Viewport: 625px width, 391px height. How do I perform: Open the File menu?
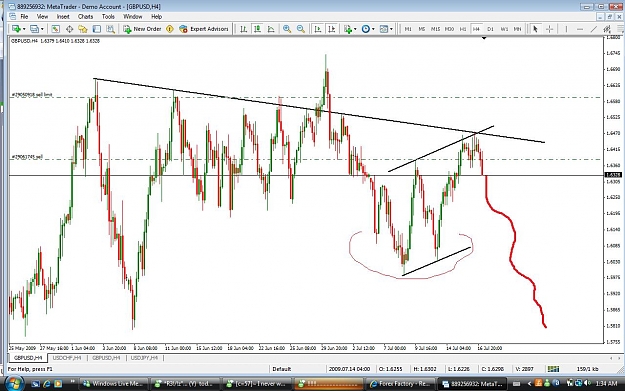tap(24, 16)
